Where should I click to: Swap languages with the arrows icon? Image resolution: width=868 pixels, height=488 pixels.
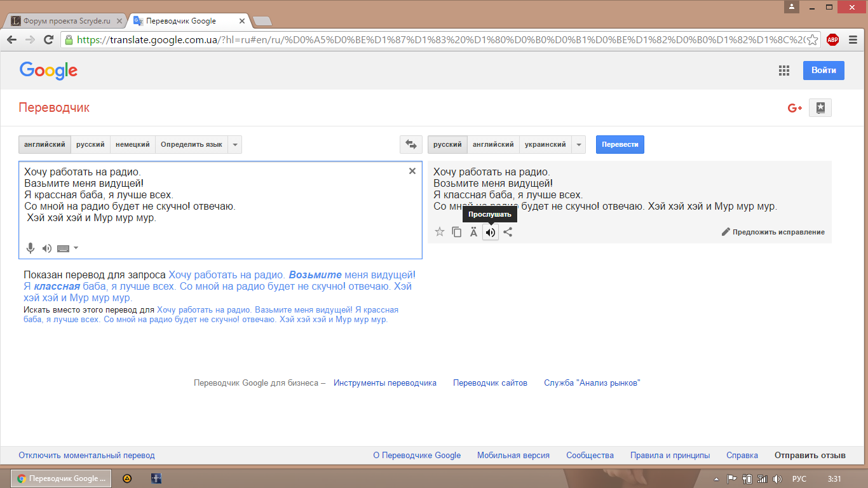pyautogui.click(x=410, y=145)
